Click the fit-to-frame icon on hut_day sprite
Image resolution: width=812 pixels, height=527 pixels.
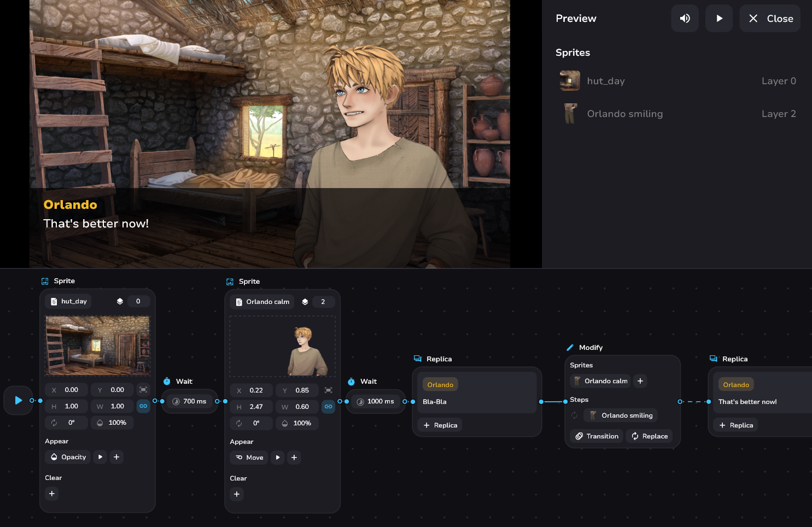pyautogui.click(x=143, y=390)
